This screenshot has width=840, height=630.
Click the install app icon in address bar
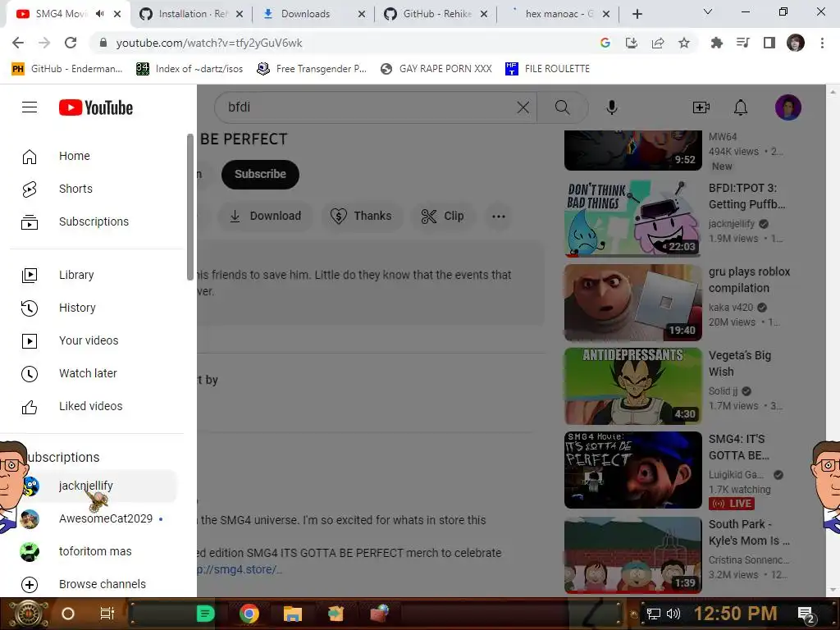632,43
